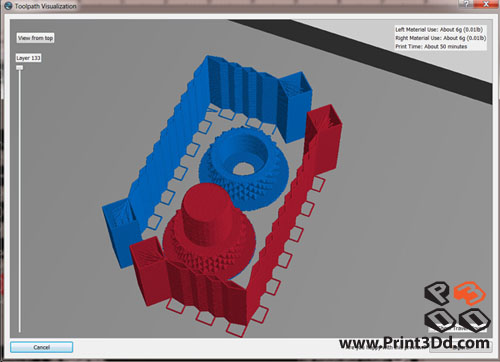The image size is (500, 362).
Task: Click the Left Material Use readout
Action: coord(439,29)
